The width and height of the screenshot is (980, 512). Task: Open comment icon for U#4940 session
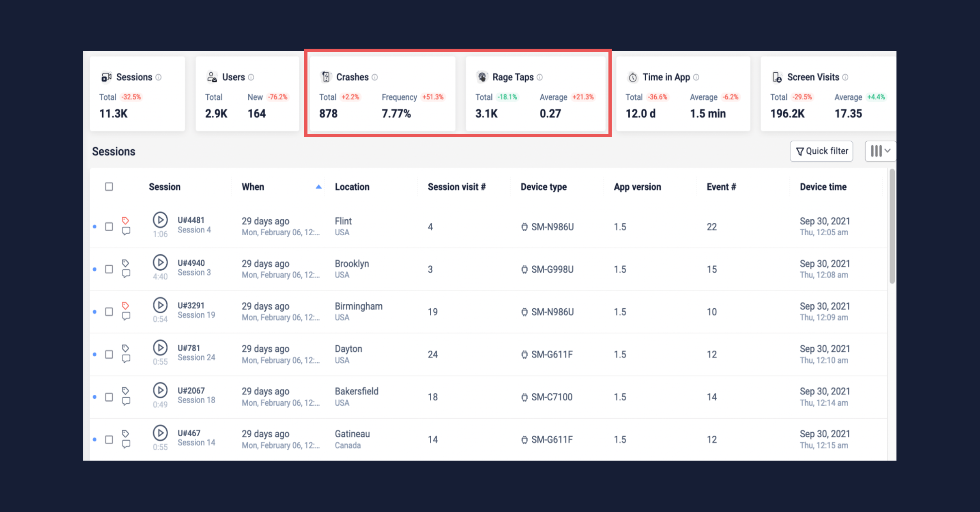coord(126,274)
